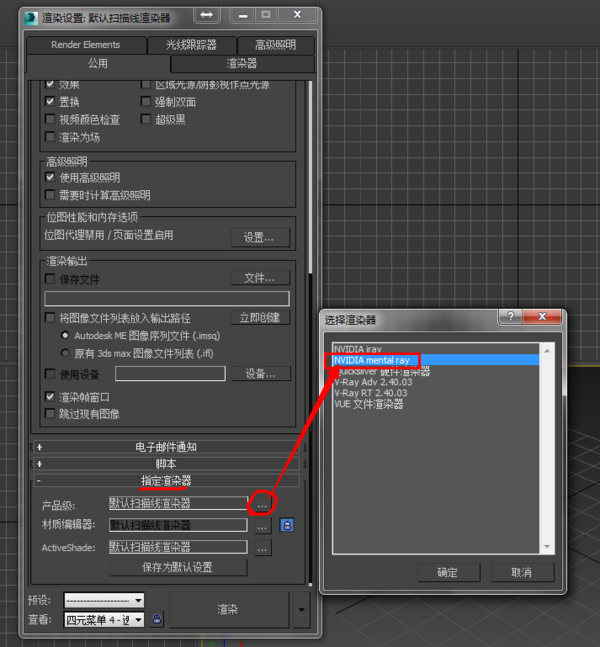Screen dimensions: 600x647
Task: Enable 使用设备 checkbox
Action: (50, 374)
